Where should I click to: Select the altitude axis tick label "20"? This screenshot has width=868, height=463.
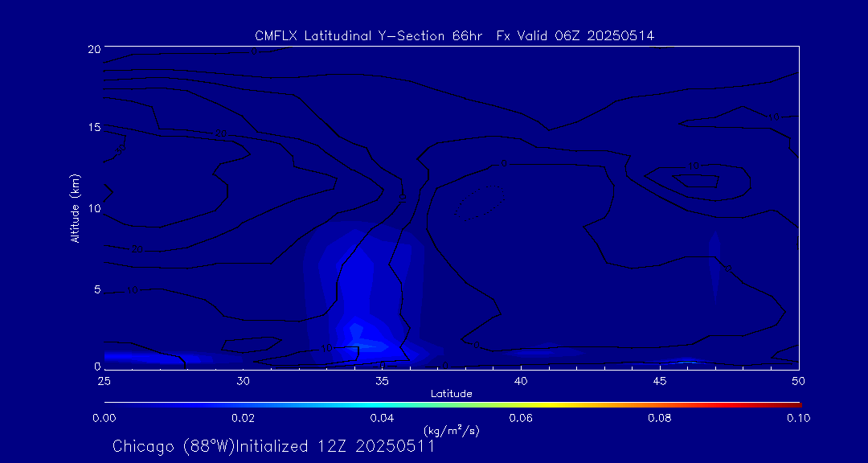[93, 48]
